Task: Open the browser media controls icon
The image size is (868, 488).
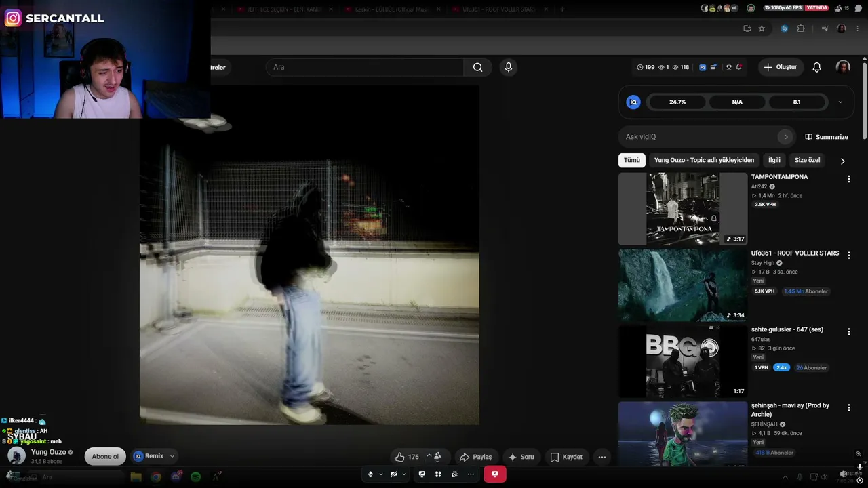Action: [x=825, y=28]
